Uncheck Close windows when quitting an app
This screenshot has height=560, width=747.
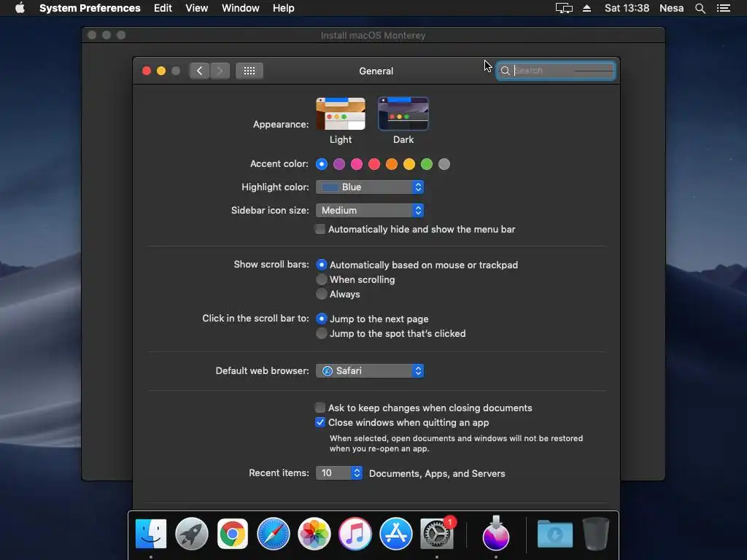[320, 422]
